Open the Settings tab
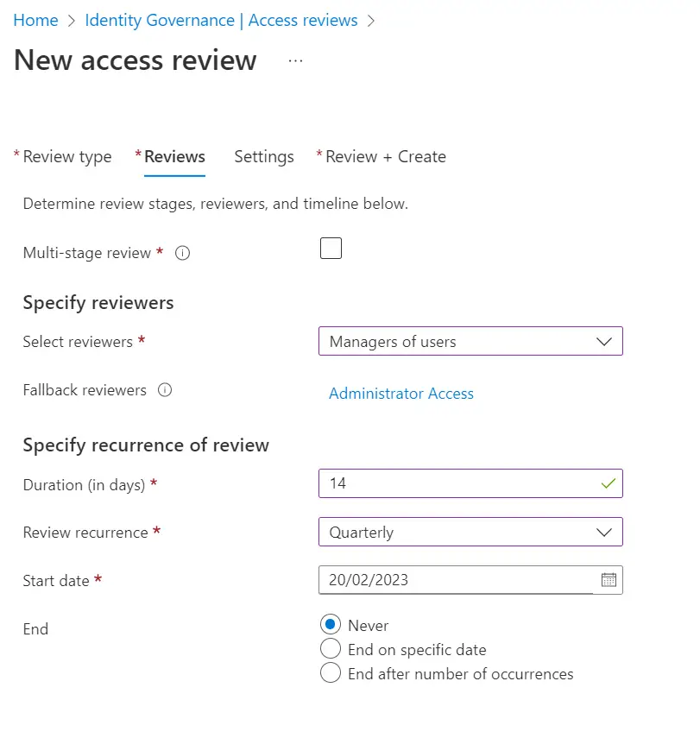Screen dimensions: 700x738 point(263,156)
